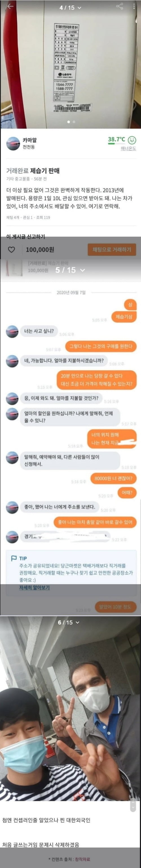This screenshot has height=868, width=141.
Task: Click the manner temperature progress bar
Action: [116, 143]
